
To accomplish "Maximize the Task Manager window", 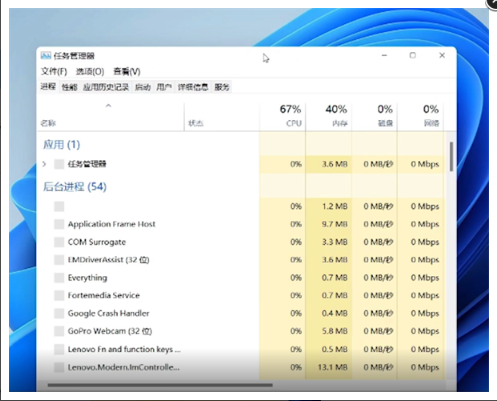I will (413, 55).
